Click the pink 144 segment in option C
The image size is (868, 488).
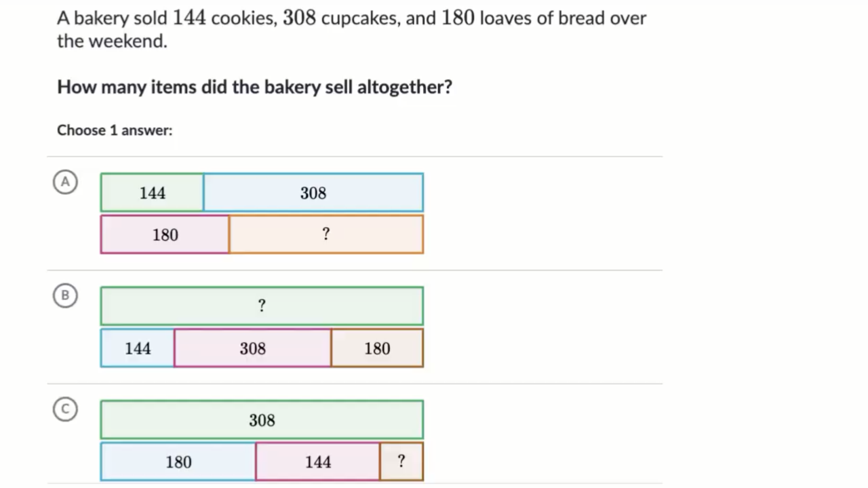tap(317, 462)
